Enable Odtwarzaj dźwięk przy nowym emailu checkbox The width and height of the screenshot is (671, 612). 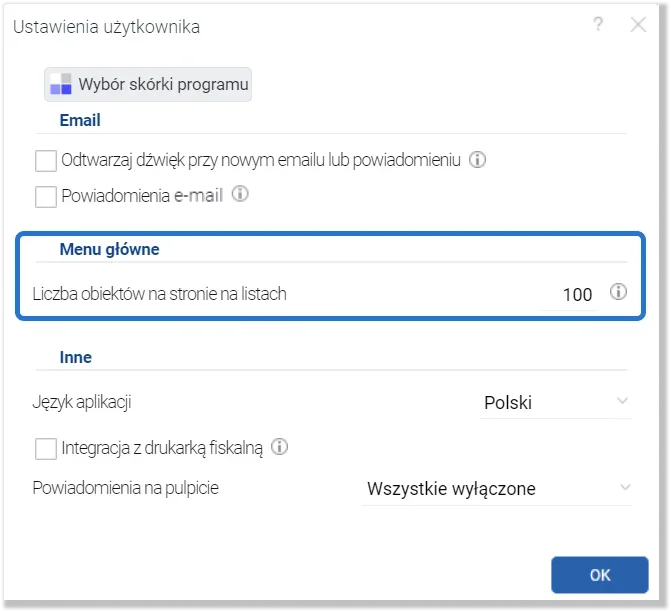point(46,160)
